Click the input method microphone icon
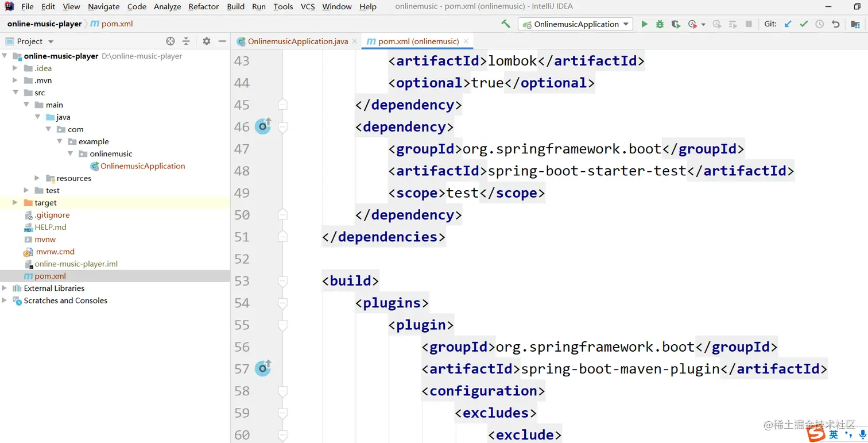The image size is (868, 443). (862, 436)
